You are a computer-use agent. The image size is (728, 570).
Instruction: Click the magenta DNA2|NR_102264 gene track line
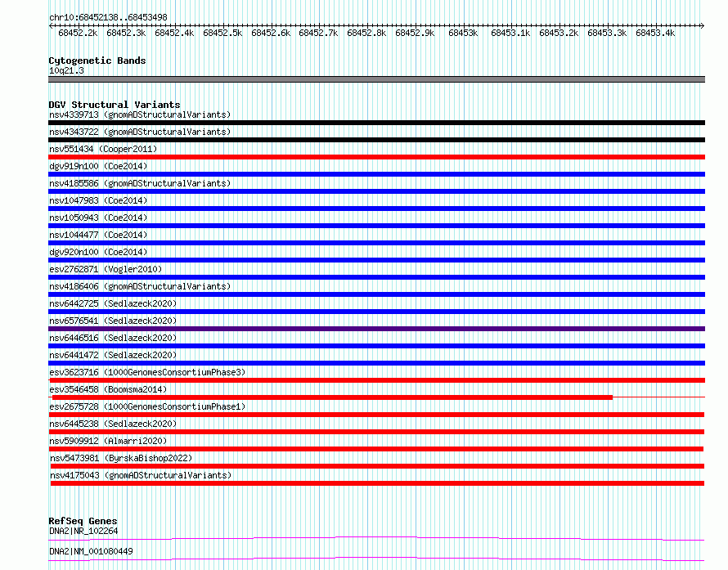(x=376, y=538)
